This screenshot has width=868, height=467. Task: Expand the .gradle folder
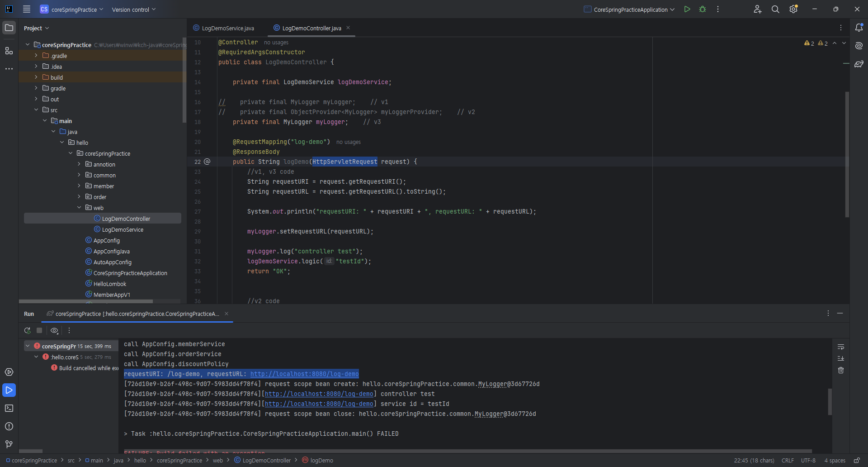(36, 55)
